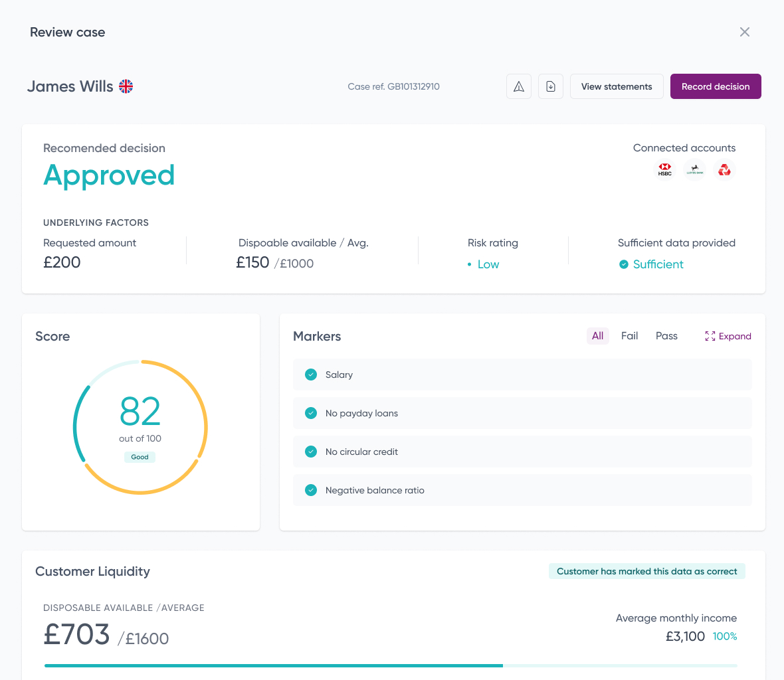This screenshot has height=680, width=784.
Task: Click the Good score badge
Action: (140, 457)
